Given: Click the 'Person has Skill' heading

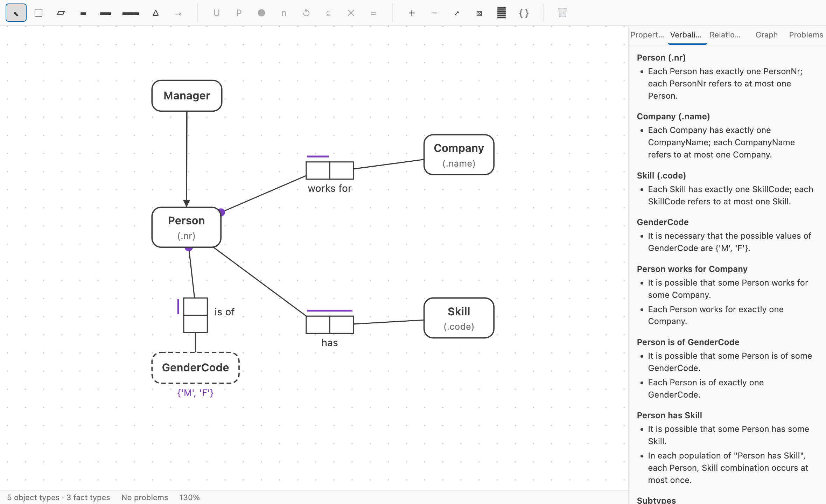Looking at the screenshot, I should tap(670, 415).
